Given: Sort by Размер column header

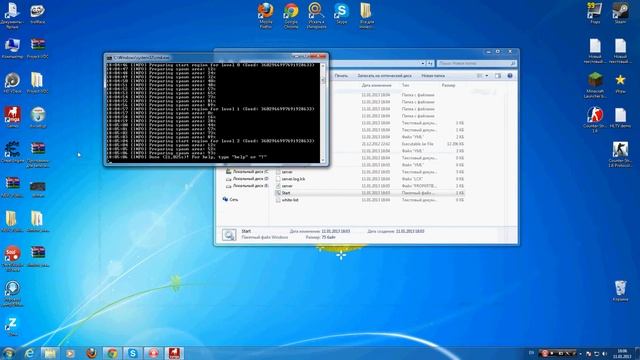Looking at the screenshot, I should [x=448, y=85].
